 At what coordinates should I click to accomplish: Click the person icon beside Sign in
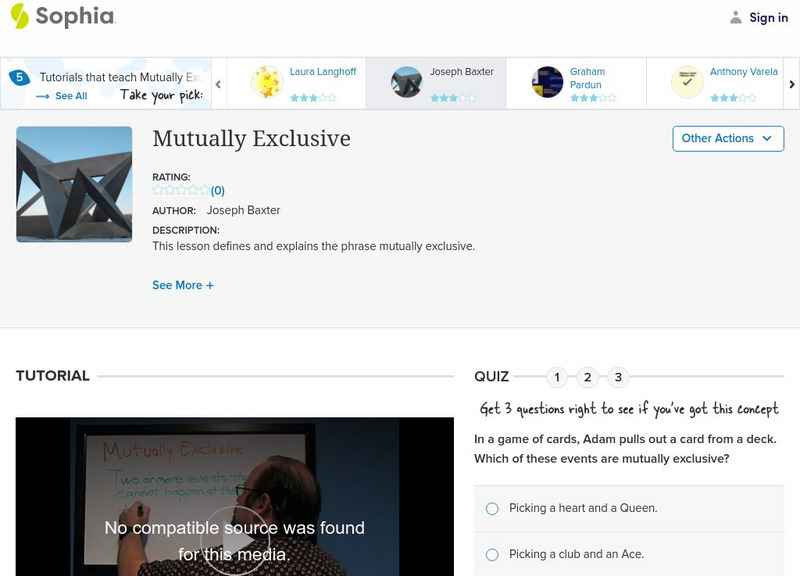click(735, 16)
